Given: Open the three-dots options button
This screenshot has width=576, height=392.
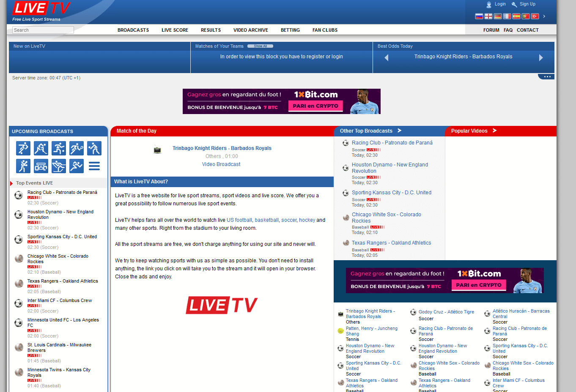Looking at the screenshot, I should pyautogui.click(x=546, y=76).
